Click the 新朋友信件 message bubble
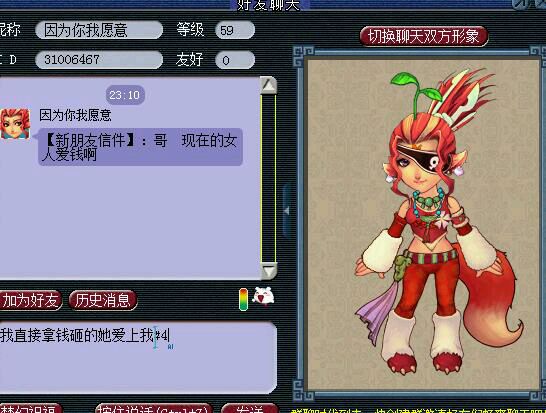 [x=140, y=147]
